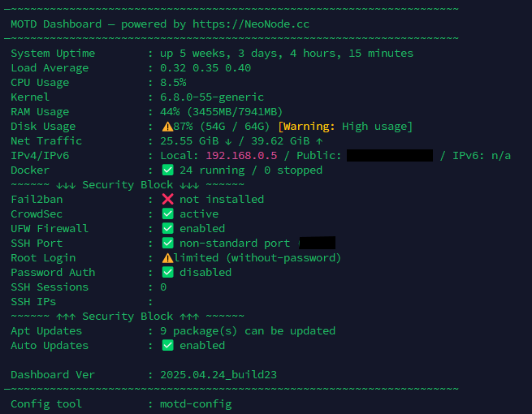Viewport: 532px width, 414px height.
Task: Click the up arrows before closing Security Block
Action: (66, 317)
